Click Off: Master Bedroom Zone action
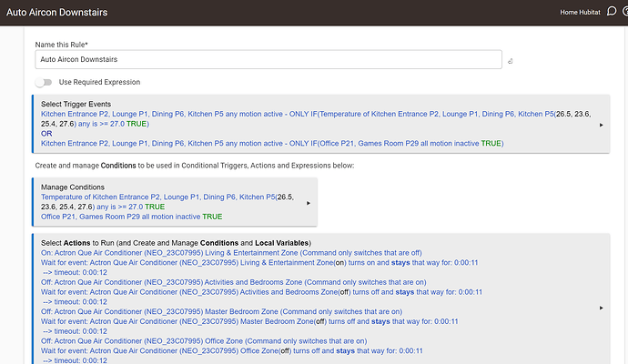Image resolution: width=628 pixels, height=364 pixels. 221,311
